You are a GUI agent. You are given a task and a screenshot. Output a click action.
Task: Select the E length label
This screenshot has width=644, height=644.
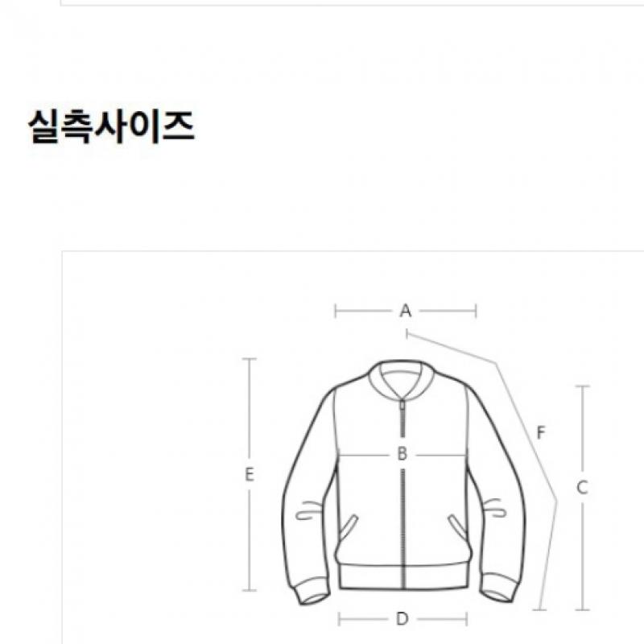click(250, 474)
